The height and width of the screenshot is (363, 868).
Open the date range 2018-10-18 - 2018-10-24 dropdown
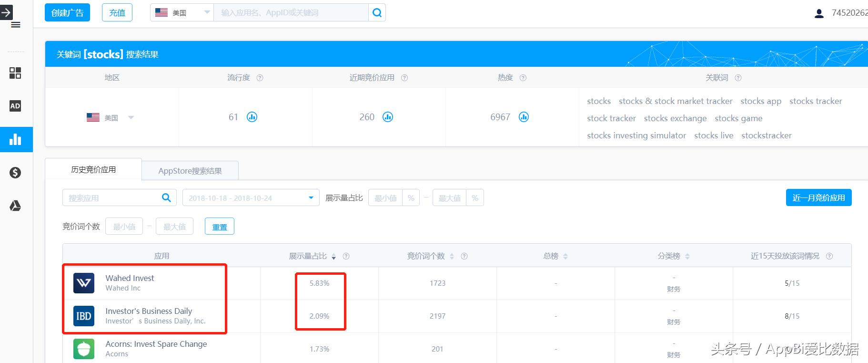(x=251, y=198)
